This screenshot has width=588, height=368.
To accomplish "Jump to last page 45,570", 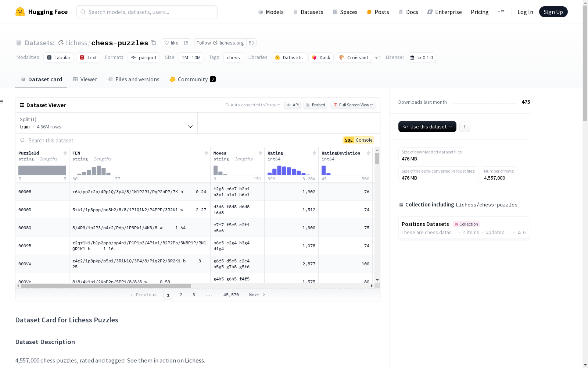I will [x=231, y=295].
